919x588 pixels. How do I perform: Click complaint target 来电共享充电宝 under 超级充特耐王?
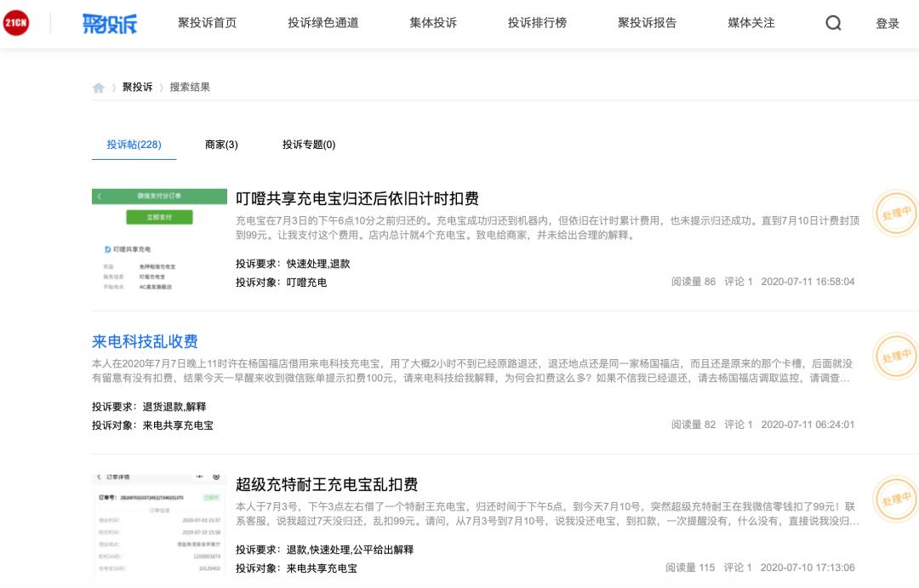(322, 568)
